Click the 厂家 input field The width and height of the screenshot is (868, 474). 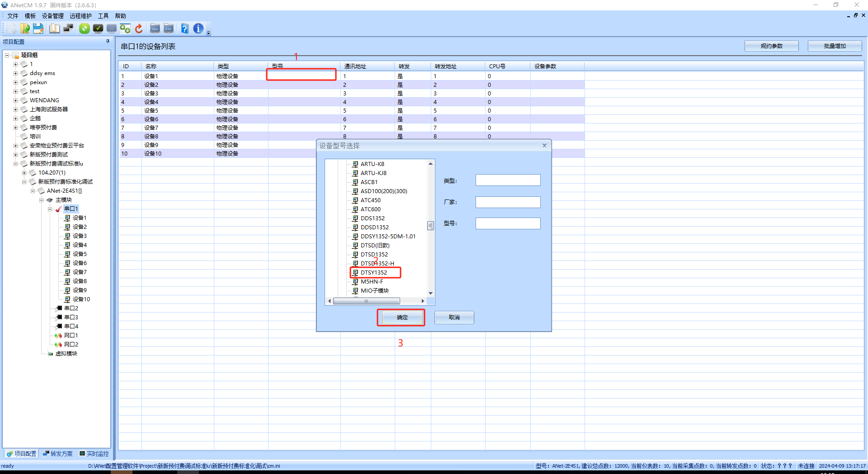pos(508,202)
